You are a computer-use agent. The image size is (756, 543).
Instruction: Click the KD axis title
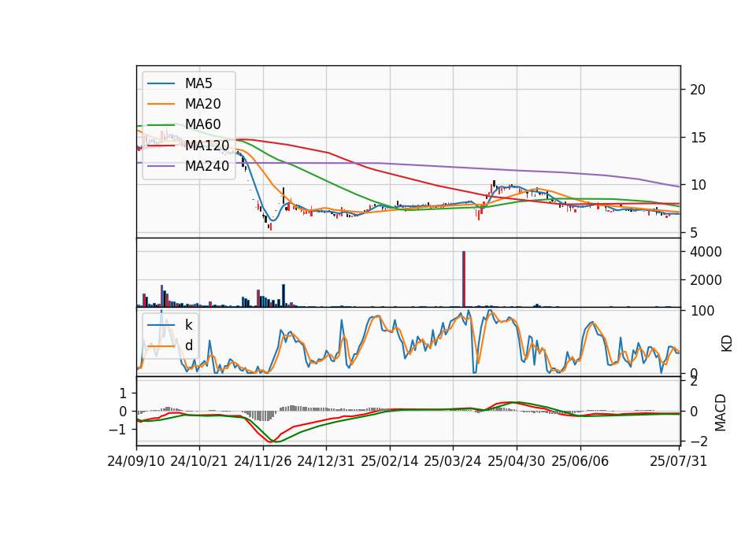[x=727, y=344]
